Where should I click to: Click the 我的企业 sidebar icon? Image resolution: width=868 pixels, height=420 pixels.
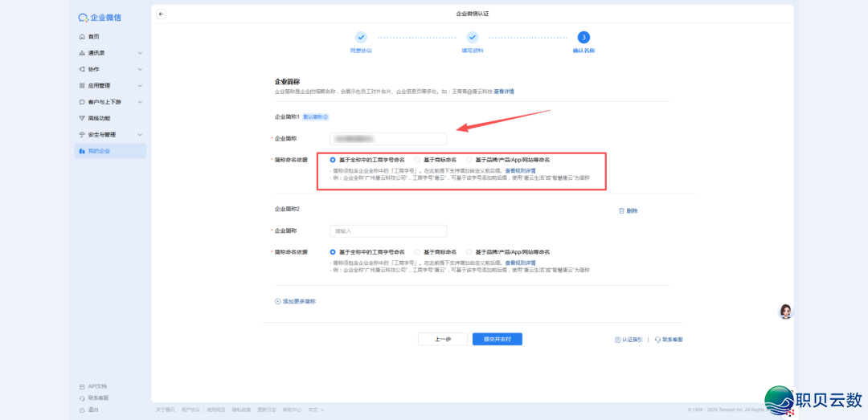[x=82, y=151]
